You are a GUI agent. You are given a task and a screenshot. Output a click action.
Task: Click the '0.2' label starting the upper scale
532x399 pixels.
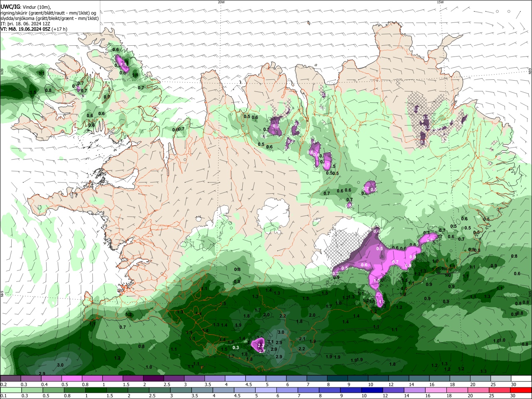pos(3,384)
